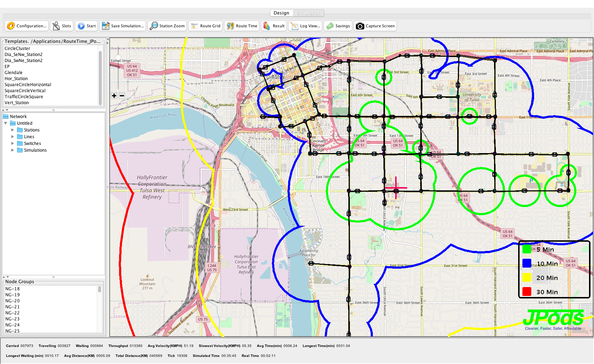The height and width of the screenshot is (364, 594).
Task: Open the Result report icon
Action: click(267, 26)
